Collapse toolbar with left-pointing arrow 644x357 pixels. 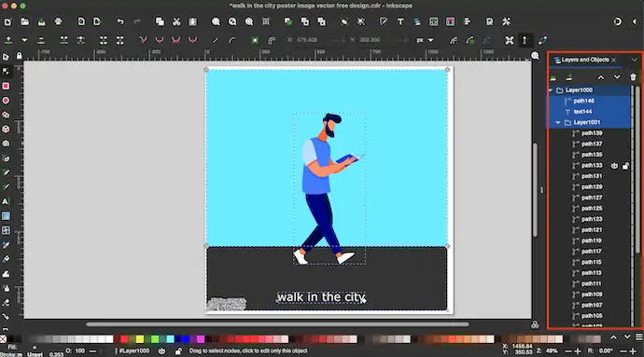(x=634, y=21)
